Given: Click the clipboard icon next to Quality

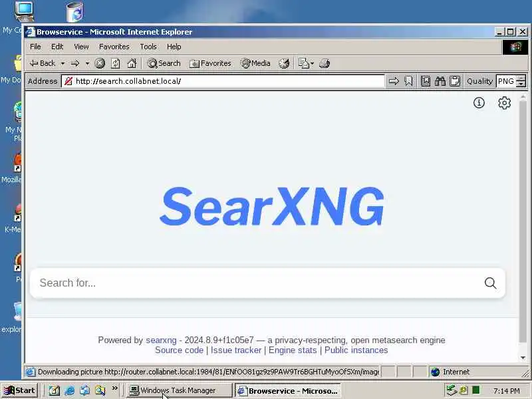Looking at the screenshot, I should (455, 81).
